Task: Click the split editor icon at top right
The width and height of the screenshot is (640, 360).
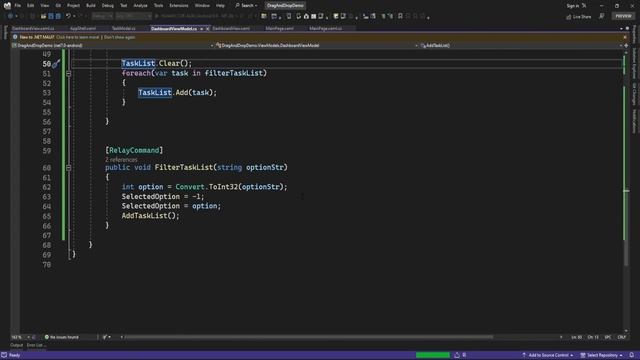Action: (626, 45)
